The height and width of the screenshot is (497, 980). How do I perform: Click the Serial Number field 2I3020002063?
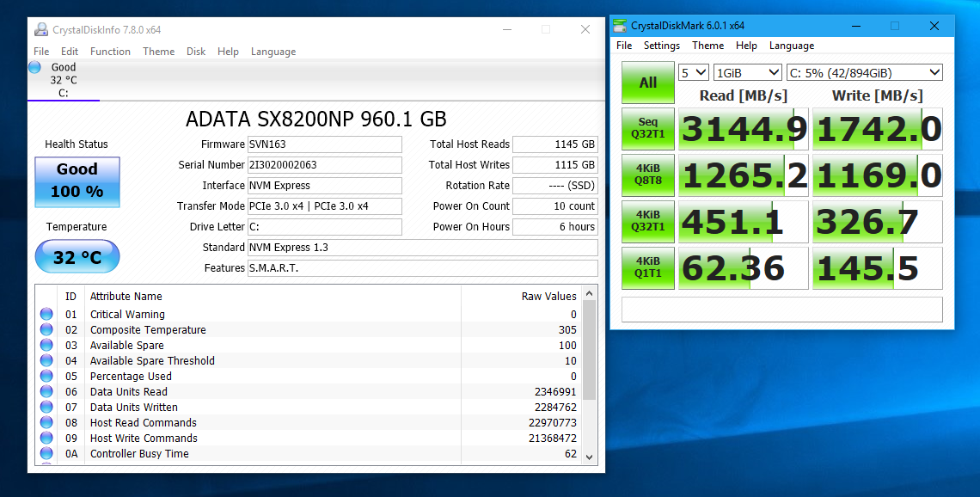click(325, 164)
